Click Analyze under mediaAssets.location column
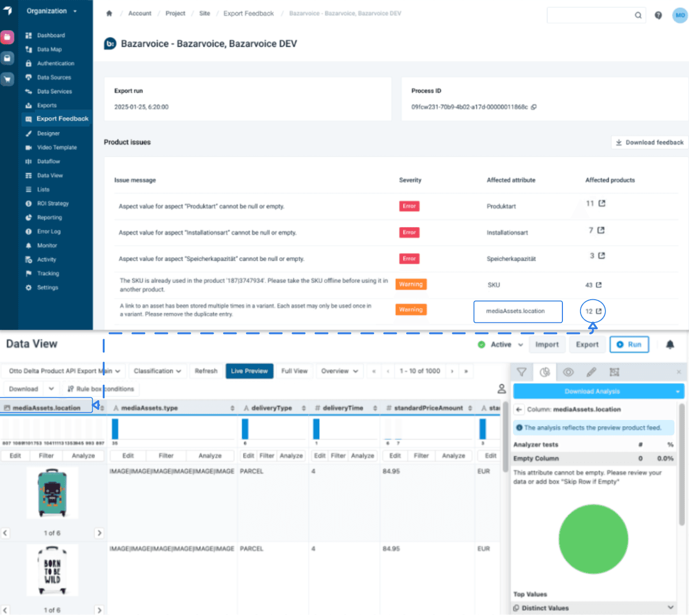 click(x=83, y=456)
